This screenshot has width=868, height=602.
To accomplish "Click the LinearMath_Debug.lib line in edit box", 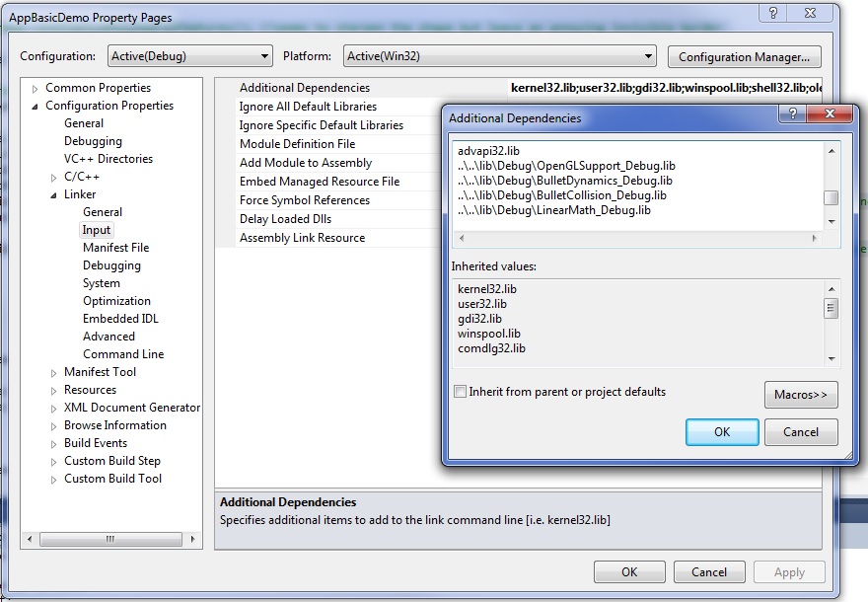I will pyautogui.click(x=554, y=210).
